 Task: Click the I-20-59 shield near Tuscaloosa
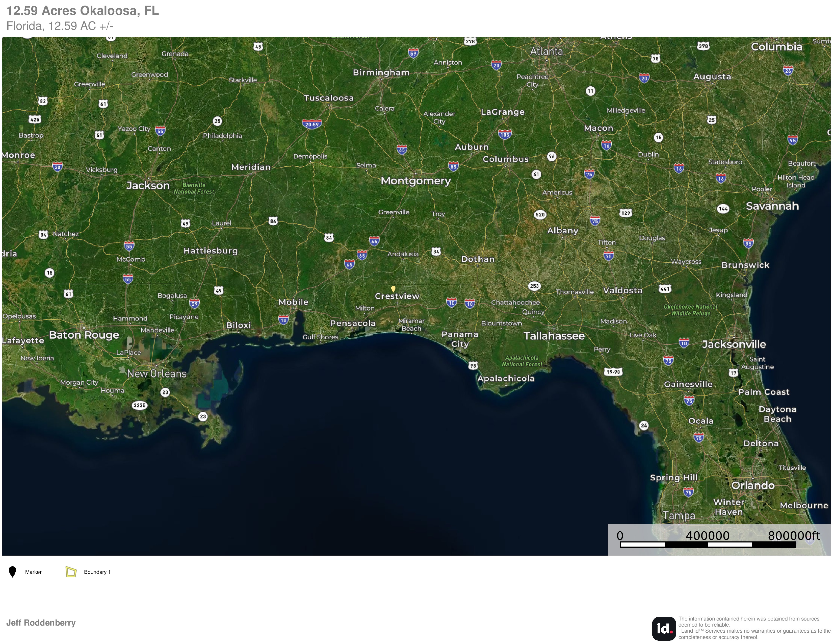click(312, 124)
